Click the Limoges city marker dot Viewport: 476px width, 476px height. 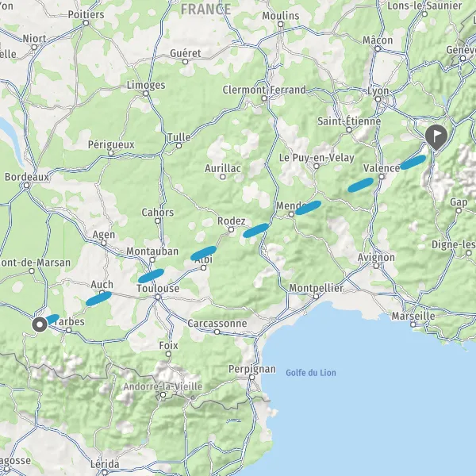point(146,93)
